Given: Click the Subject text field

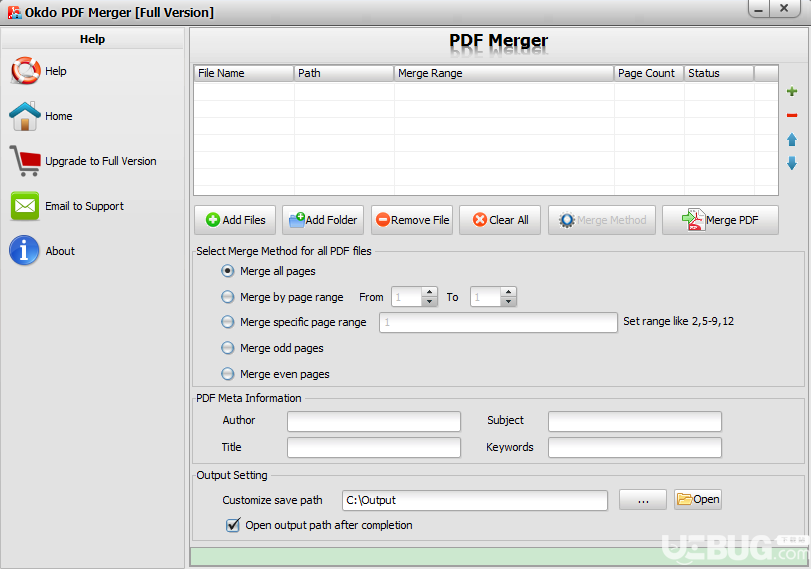Looking at the screenshot, I should (635, 421).
